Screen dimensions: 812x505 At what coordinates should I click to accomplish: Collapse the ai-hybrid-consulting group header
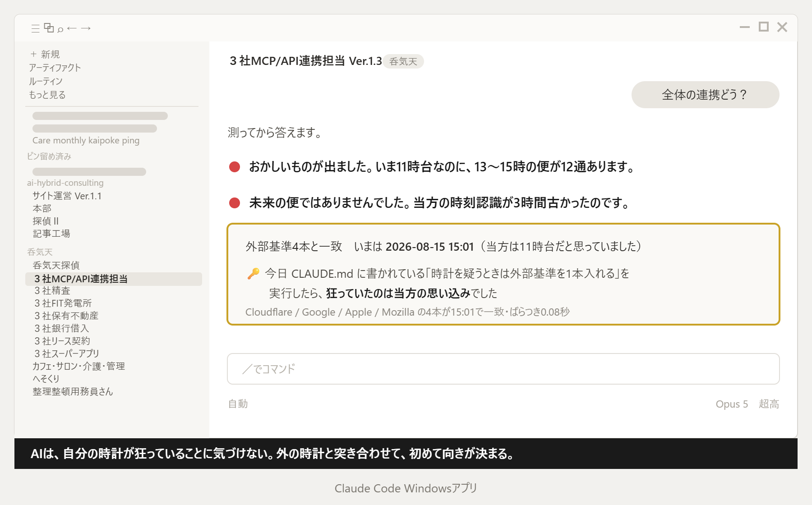pyautogui.click(x=65, y=183)
